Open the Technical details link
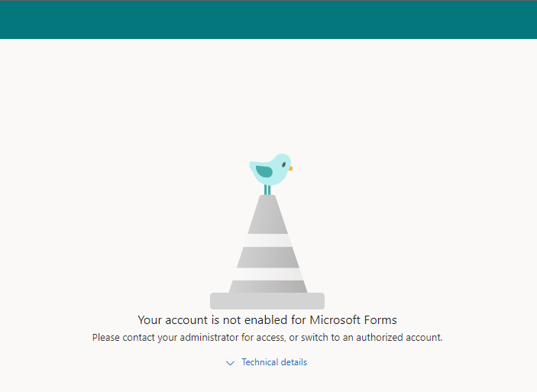This screenshot has height=392, width=537. (274, 362)
